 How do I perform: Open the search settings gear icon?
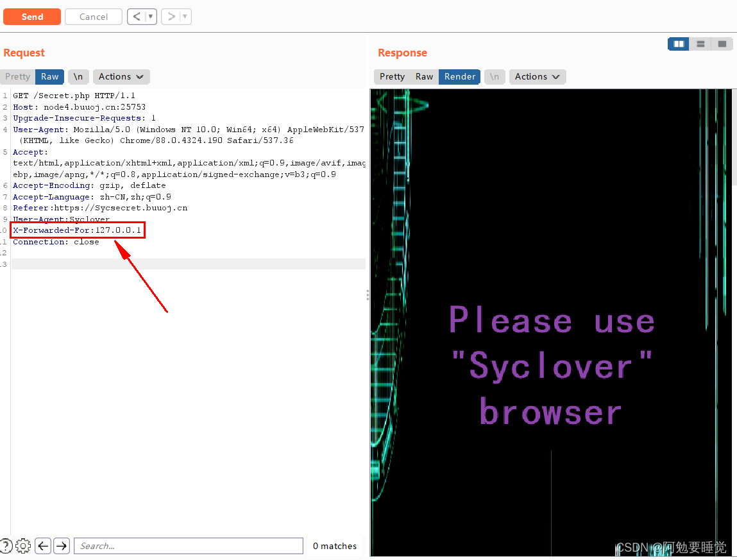tap(23, 546)
